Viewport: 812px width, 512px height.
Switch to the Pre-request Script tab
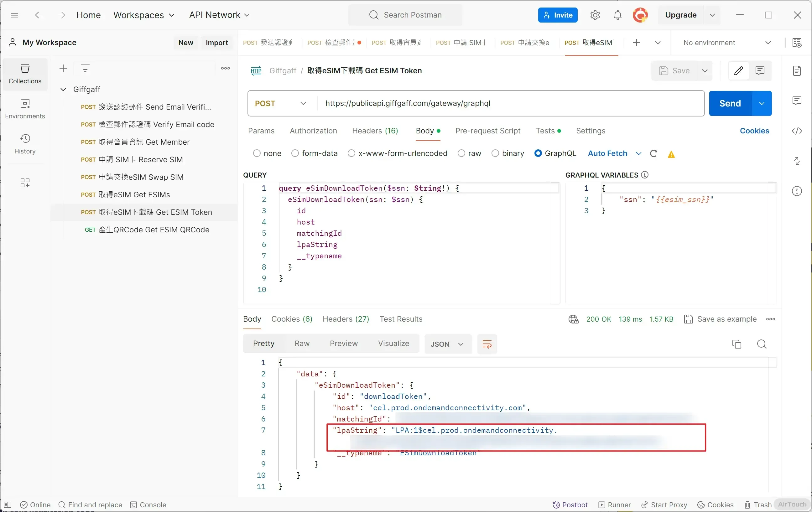[x=487, y=131]
